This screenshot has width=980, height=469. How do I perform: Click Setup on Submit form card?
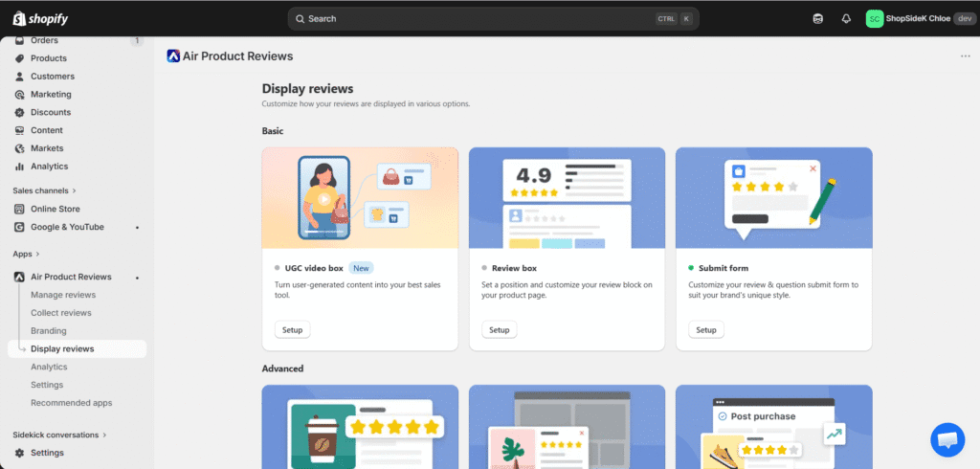point(706,329)
